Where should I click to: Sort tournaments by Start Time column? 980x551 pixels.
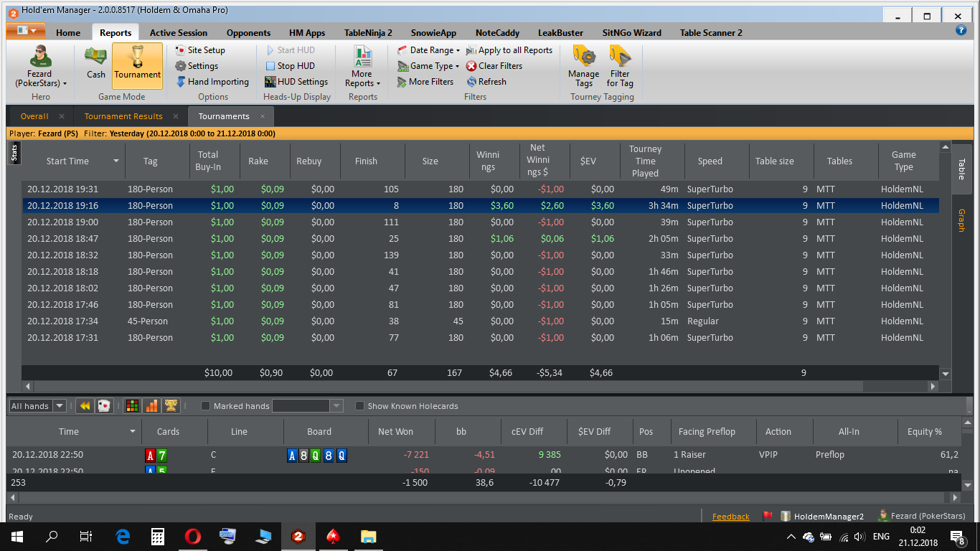pyautogui.click(x=73, y=161)
